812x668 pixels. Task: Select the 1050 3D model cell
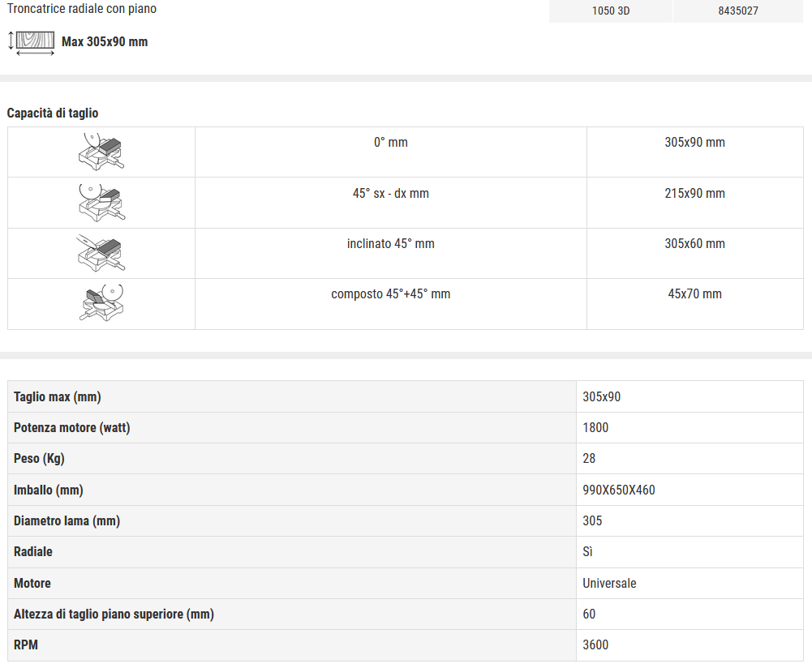[x=611, y=11]
